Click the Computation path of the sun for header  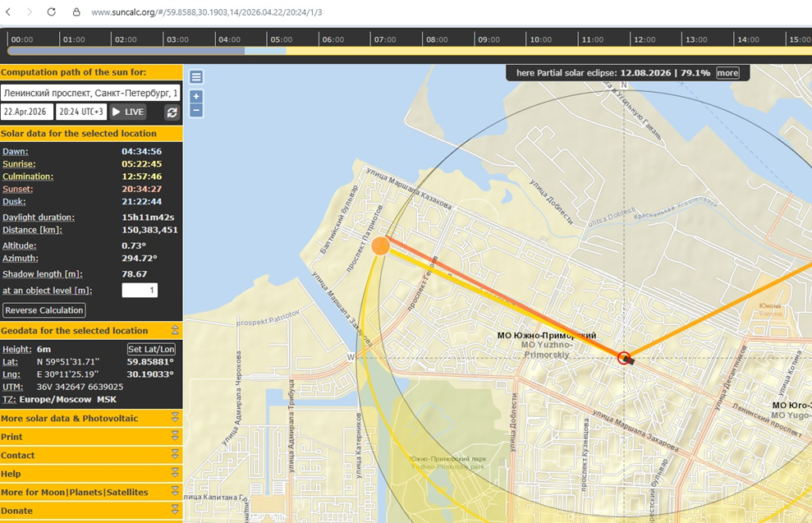[90, 72]
